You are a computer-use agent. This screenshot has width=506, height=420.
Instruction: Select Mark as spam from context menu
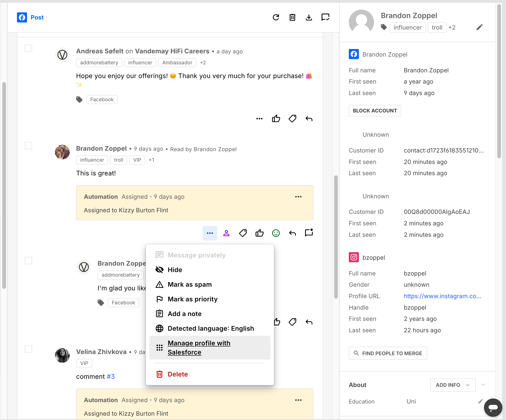coord(189,285)
